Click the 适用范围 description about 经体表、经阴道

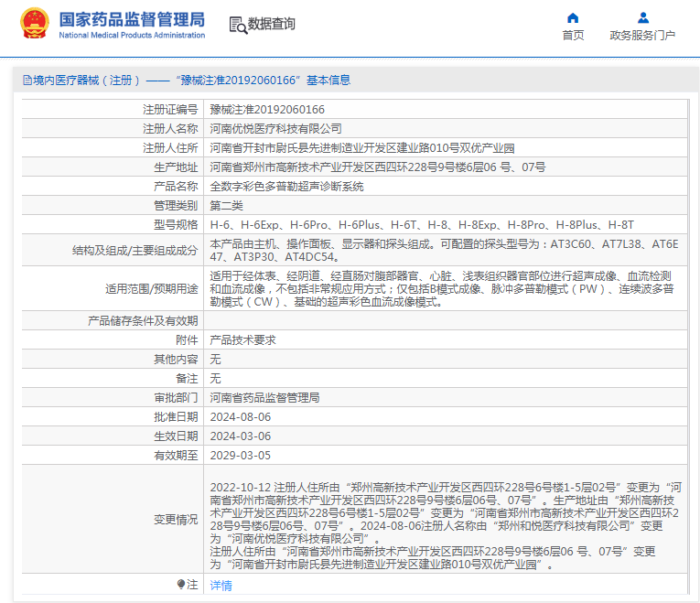pos(442,289)
